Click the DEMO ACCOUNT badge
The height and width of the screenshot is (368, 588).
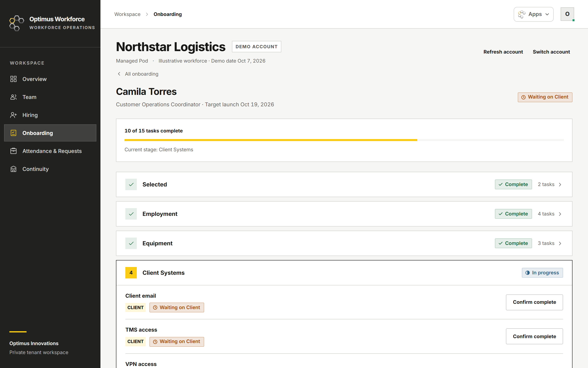click(x=256, y=47)
